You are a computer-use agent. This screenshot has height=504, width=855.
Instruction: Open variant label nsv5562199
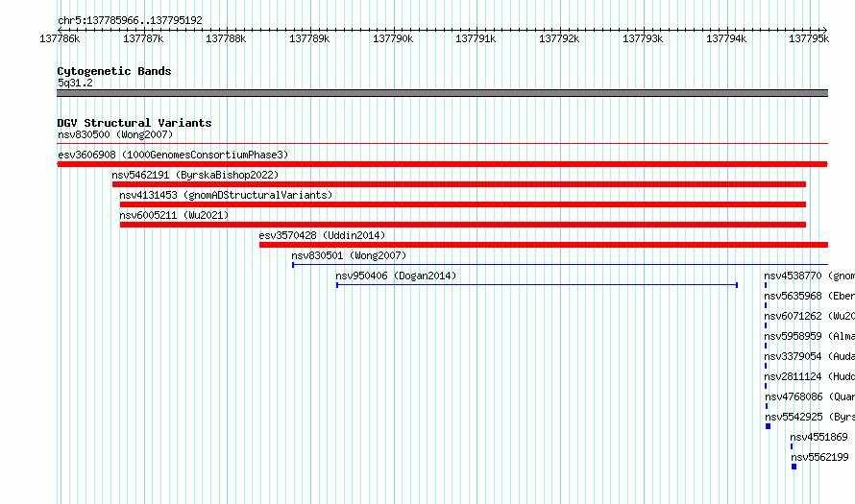click(820, 457)
